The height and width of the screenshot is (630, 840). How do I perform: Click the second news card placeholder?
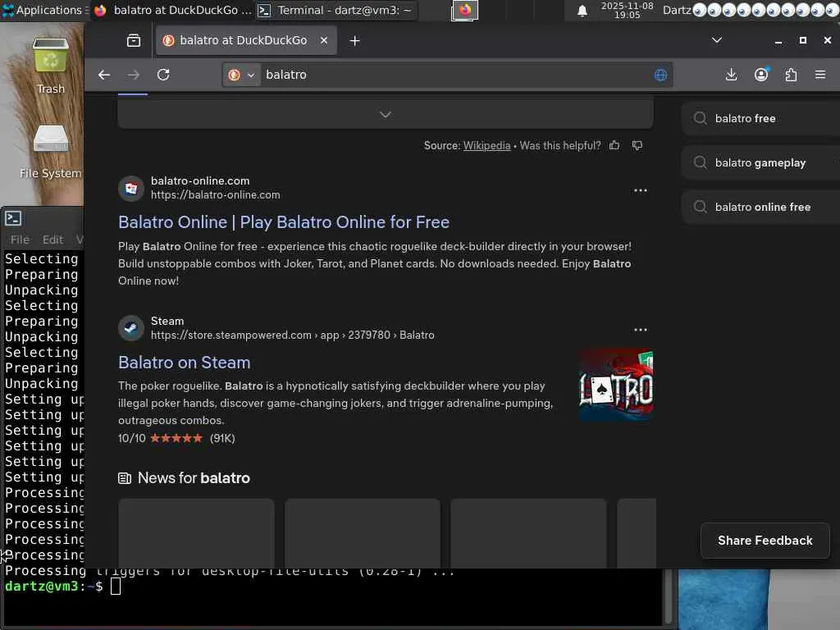[x=363, y=533]
